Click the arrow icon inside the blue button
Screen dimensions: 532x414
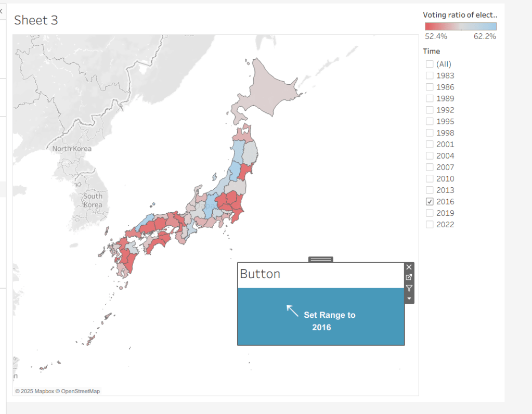click(293, 310)
